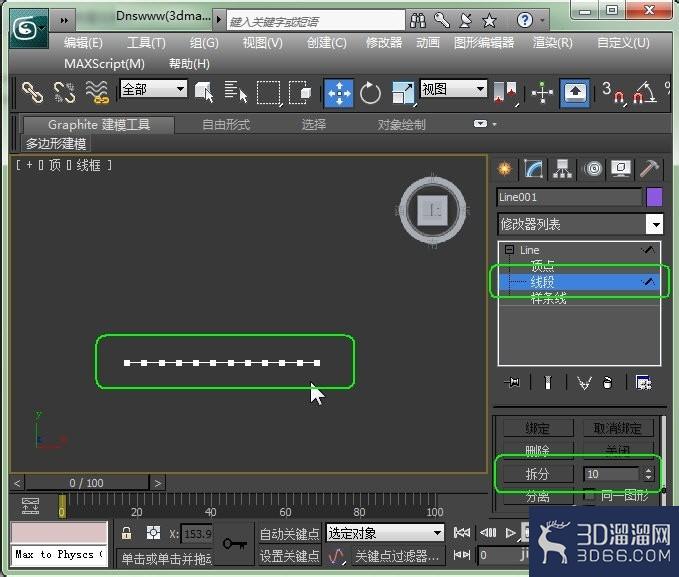Viewport: 679px width, 577px height.
Task: Toggle Window/Crossing selection mode
Action: tap(300, 92)
